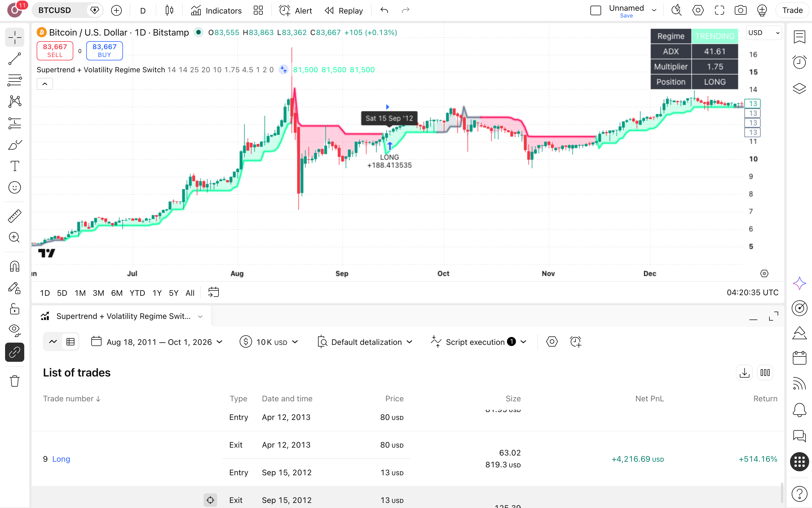The height and width of the screenshot is (508, 812).
Task: Open the Supertrend strategy tab
Action: point(122,316)
